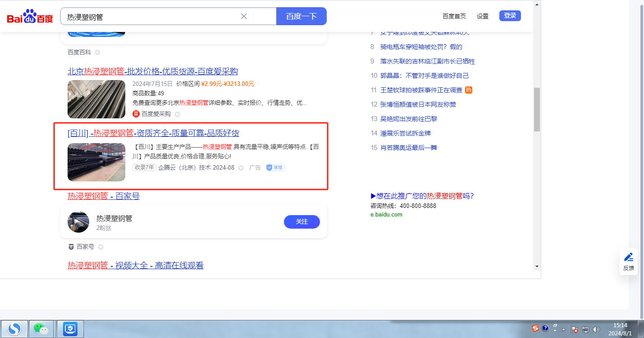The image size is (644, 338).
Task: Expand dropdown arrow after 企腾云 2024-08
Action: [x=241, y=168]
